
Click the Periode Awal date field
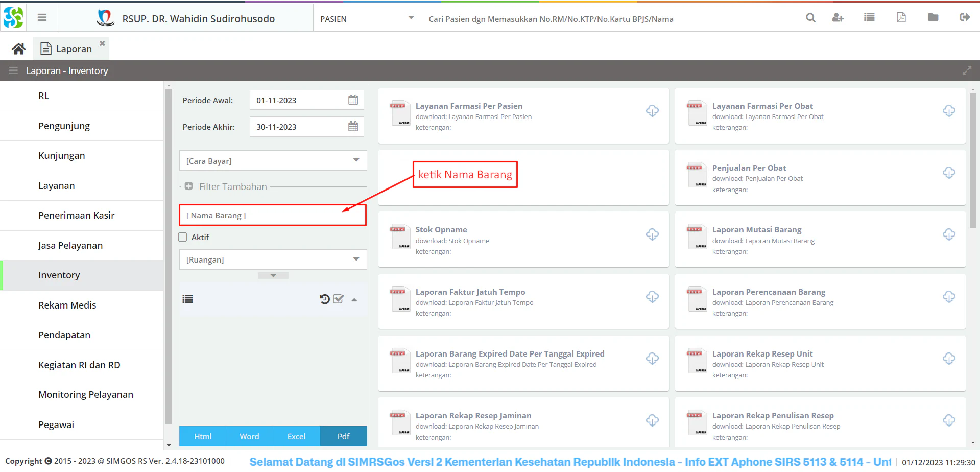click(x=306, y=100)
